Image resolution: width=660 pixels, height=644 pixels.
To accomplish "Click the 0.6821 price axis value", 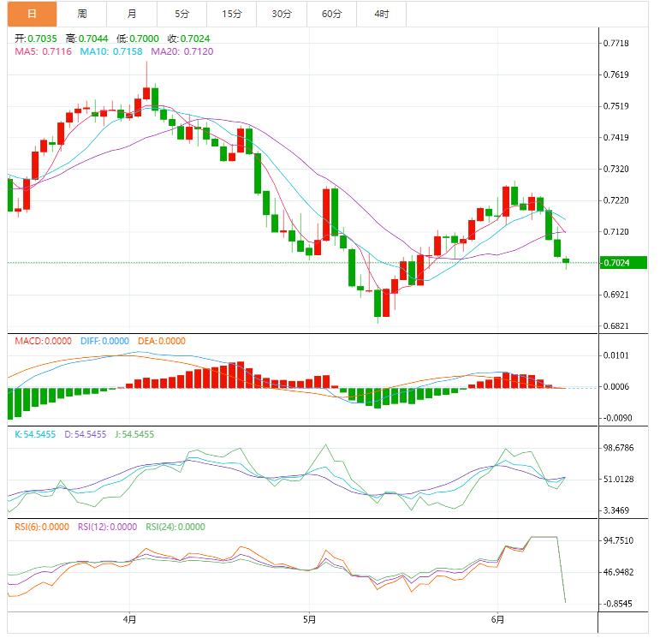I will tap(615, 326).
